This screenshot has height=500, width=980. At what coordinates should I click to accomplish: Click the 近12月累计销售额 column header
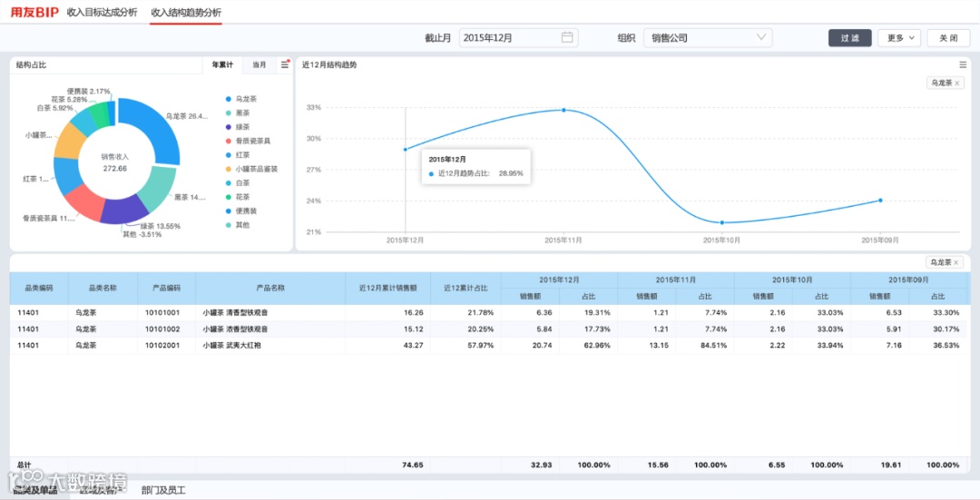click(387, 289)
